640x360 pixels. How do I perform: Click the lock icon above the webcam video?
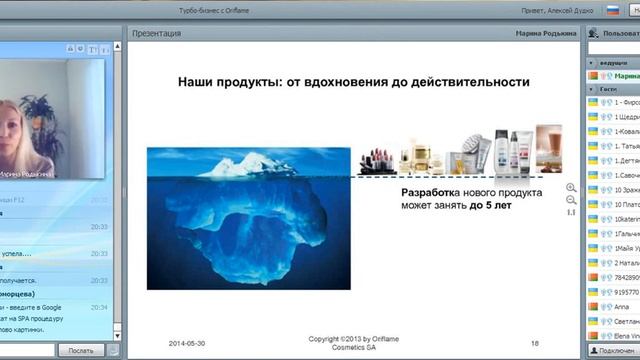(70, 49)
